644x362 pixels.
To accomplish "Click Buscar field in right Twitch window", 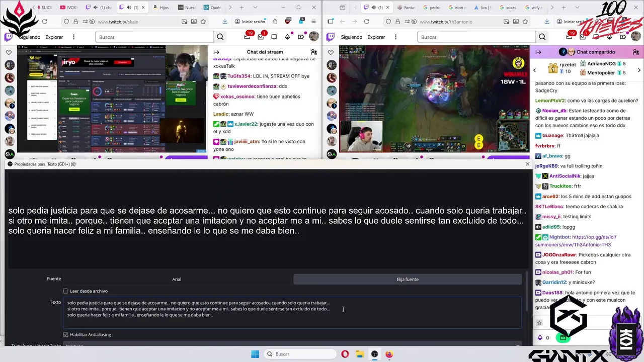I will [x=476, y=37].
